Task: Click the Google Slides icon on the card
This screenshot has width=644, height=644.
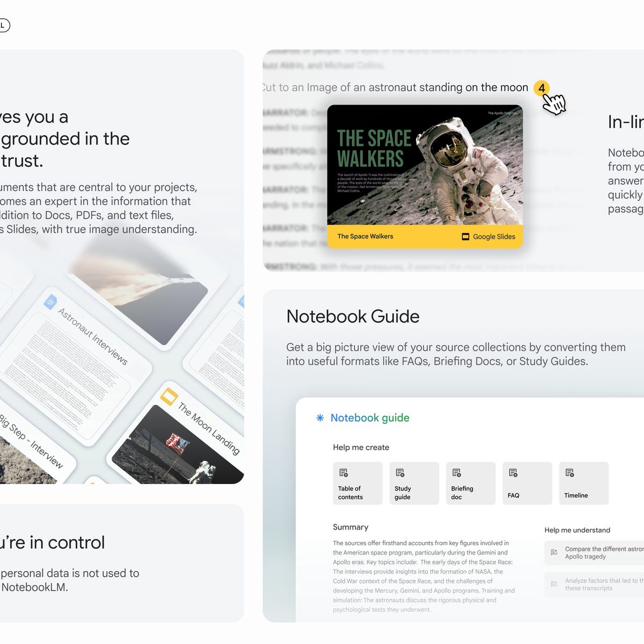Action: pyautogui.click(x=465, y=237)
